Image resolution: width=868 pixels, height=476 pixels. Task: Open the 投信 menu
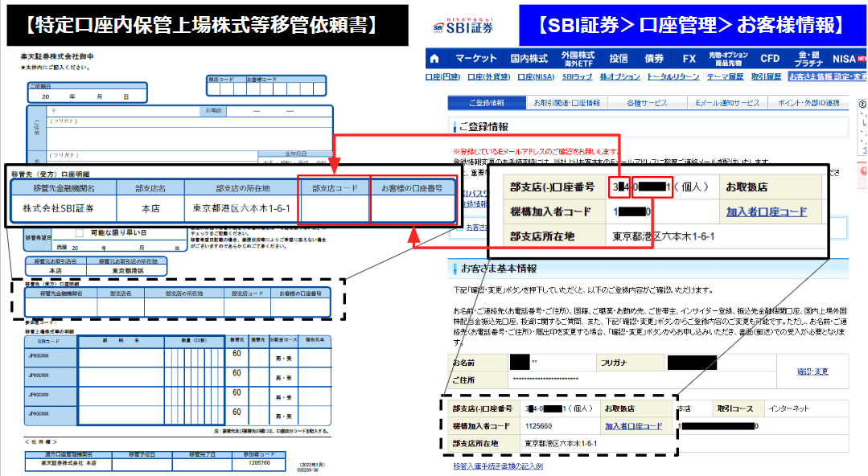pyautogui.click(x=619, y=58)
